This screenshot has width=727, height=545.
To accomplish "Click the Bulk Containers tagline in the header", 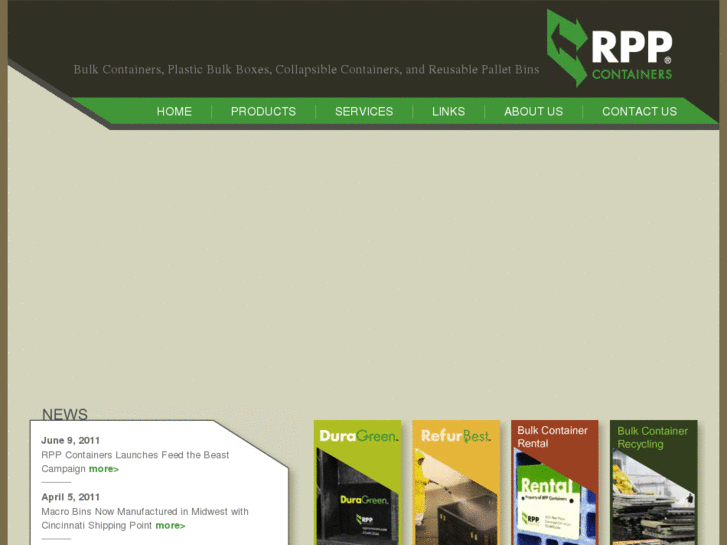I will click(306, 70).
